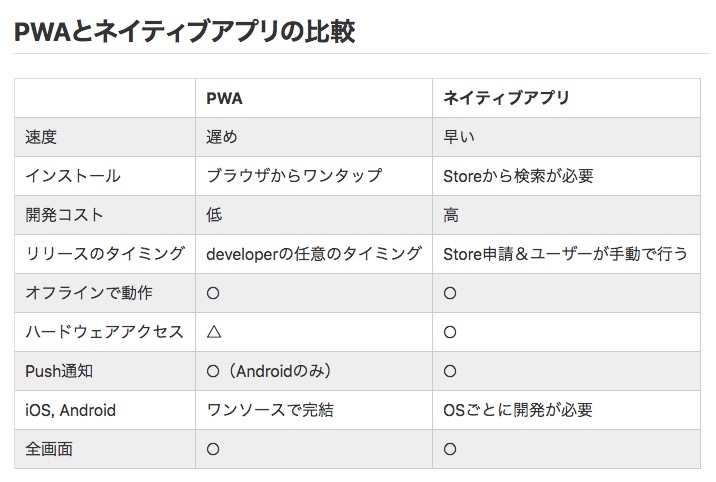Click the 開発コスト row label
716x482 pixels.
(64, 215)
